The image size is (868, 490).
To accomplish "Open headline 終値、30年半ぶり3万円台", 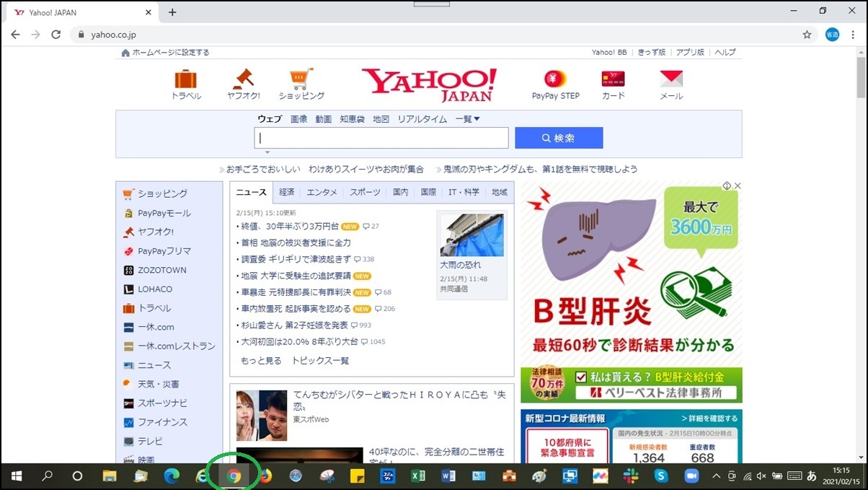I will point(290,226).
